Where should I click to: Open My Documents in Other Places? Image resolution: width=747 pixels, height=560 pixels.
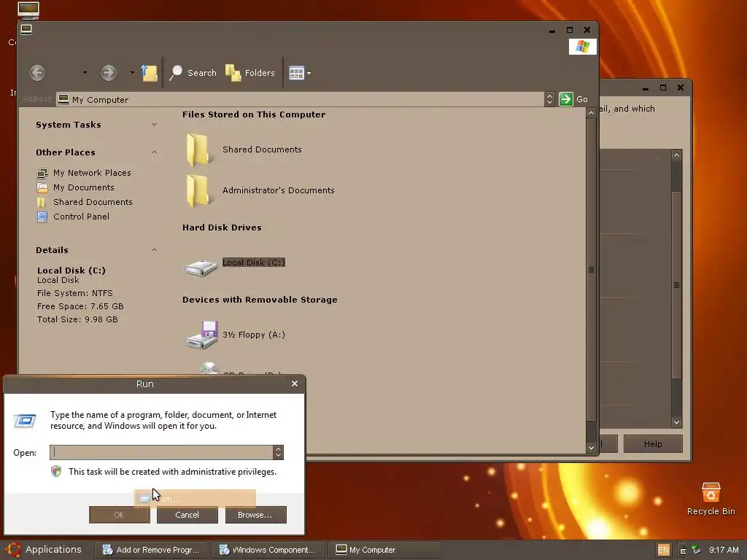(x=83, y=187)
